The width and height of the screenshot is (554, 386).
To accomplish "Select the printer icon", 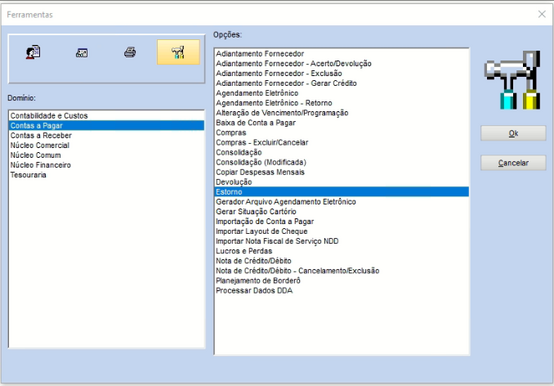I will point(130,52).
